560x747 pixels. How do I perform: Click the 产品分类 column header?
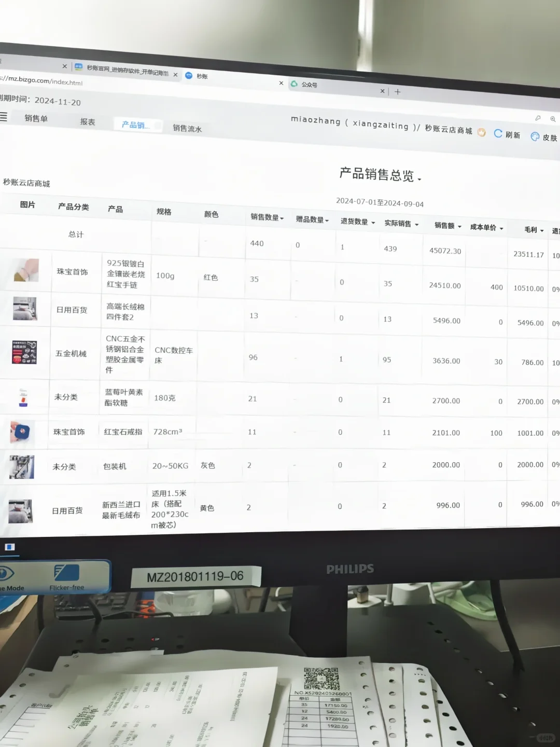click(73, 206)
